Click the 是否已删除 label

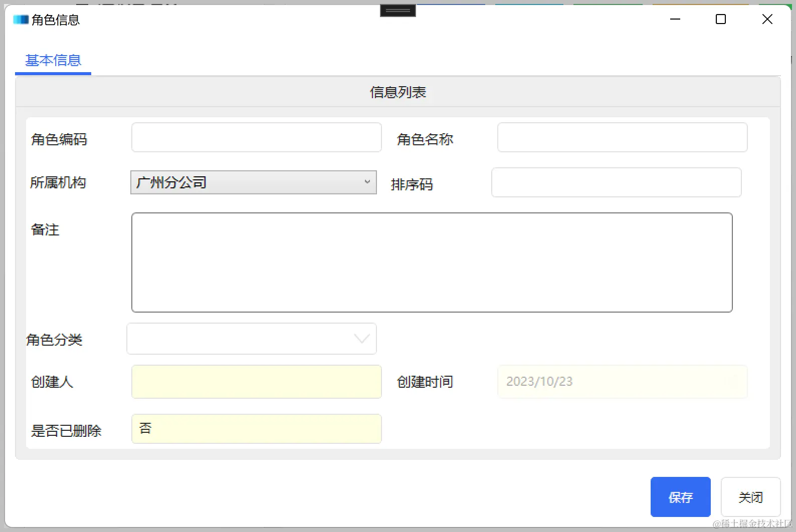tap(66, 431)
